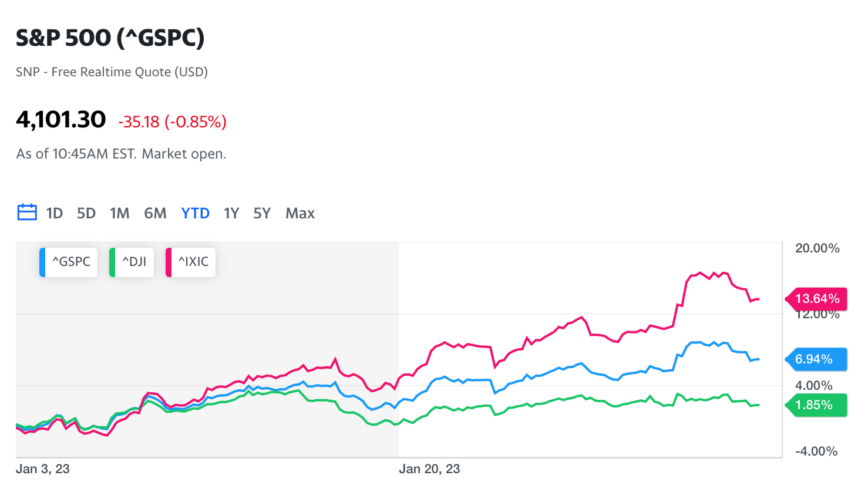Screen dimensions: 868x499
Task: Click the Jan 20, 23 axis label
Action: click(429, 469)
